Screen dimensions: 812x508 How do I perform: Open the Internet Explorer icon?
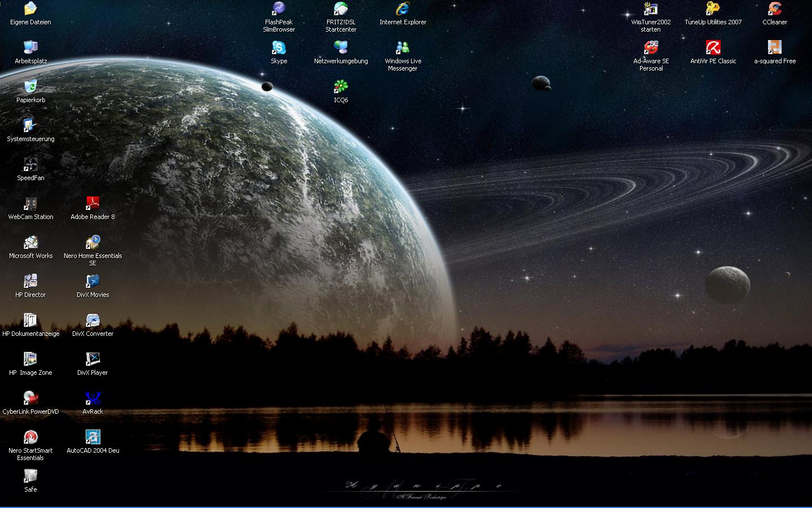(x=403, y=8)
